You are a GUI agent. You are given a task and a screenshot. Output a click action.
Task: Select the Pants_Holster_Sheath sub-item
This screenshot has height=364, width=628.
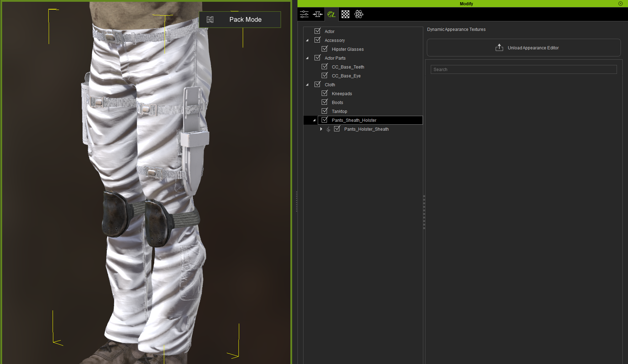pyautogui.click(x=366, y=129)
